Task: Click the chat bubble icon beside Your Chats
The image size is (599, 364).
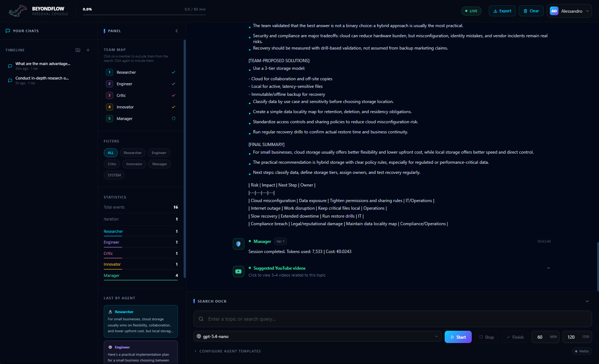Action: coord(8,31)
